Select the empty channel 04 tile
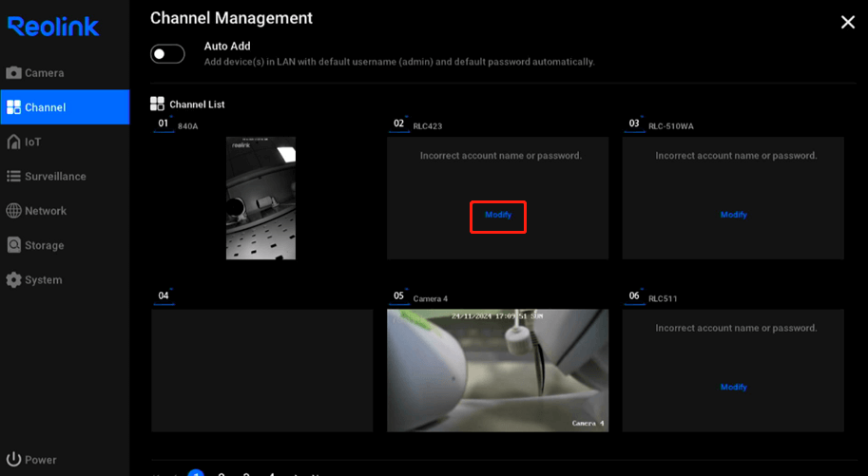The image size is (868, 476). click(261, 371)
